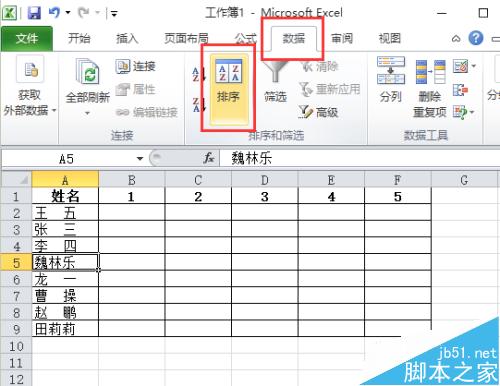Open the 获取外部数据 dropdown
The width and height of the screenshot is (500, 386).
pos(29,87)
